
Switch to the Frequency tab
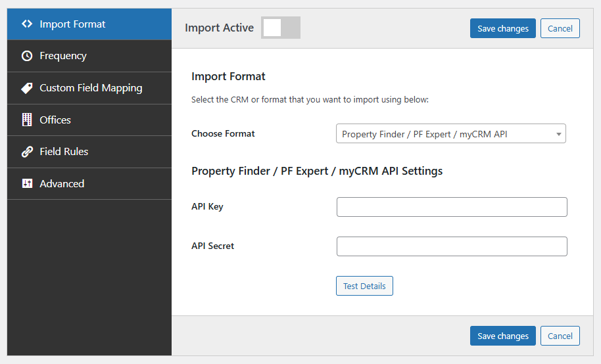pyautogui.click(x=89, y=56)
